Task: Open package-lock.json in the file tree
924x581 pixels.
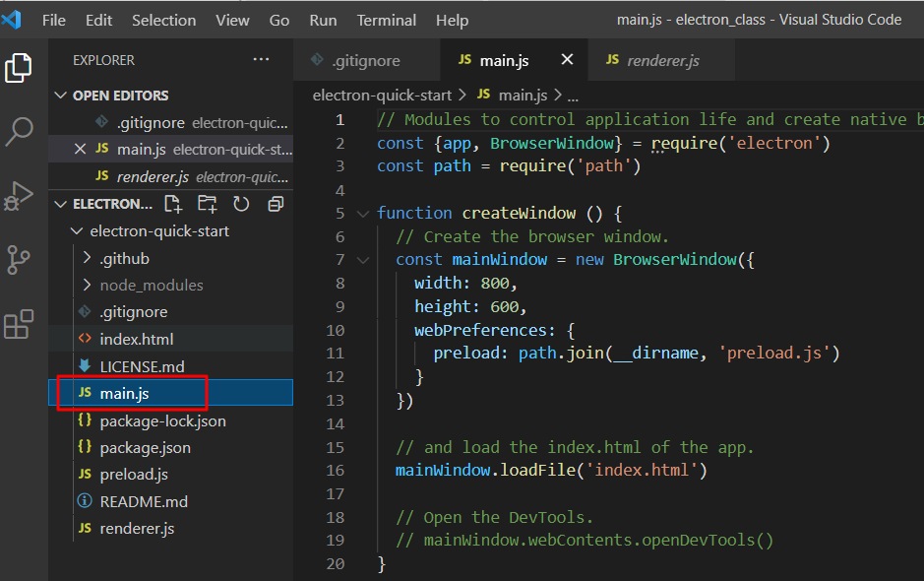Action: (x=171, y=420)
